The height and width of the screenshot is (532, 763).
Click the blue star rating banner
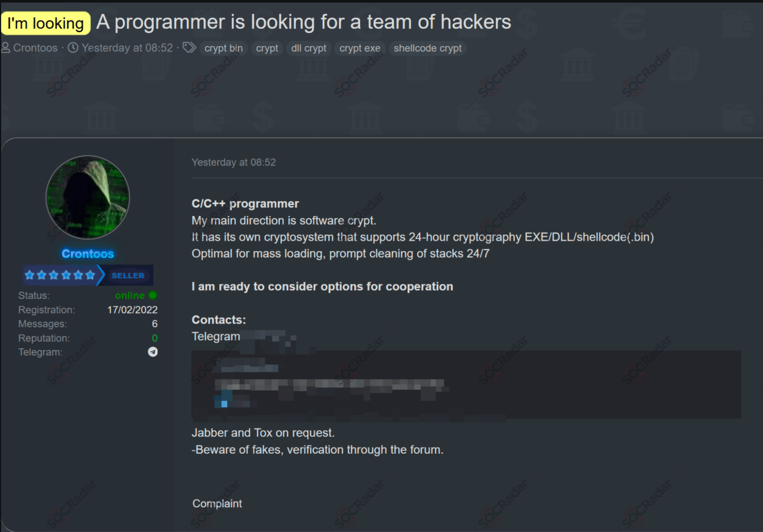pos(60,275)
